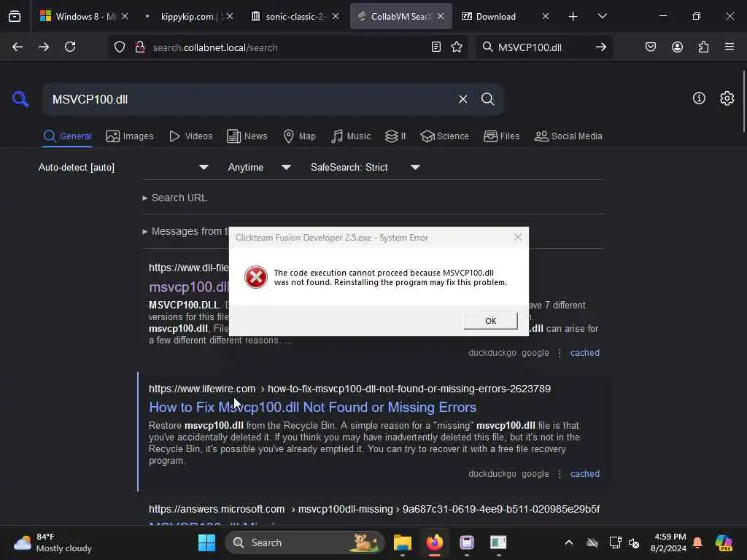This screenshot has height=560, width=747.
Task: Open How to Fix Msvcp100.dll lifewire link
Action: [x=312, y=407]
